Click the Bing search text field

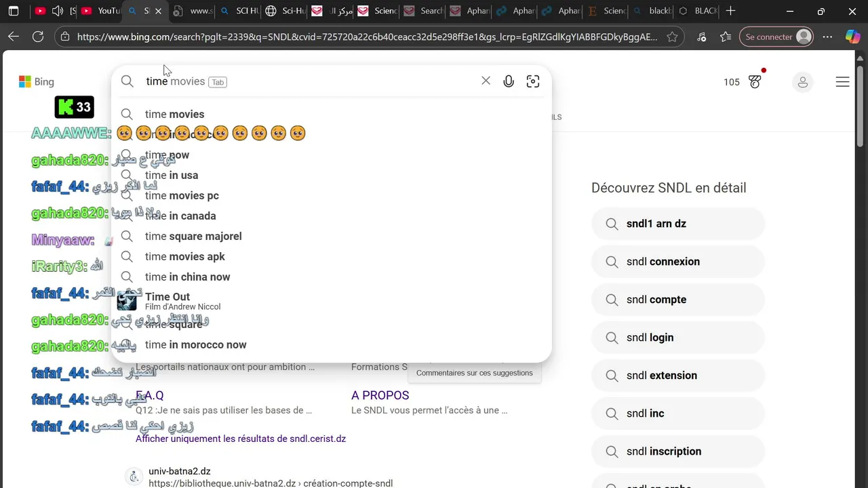pos(309,81)
